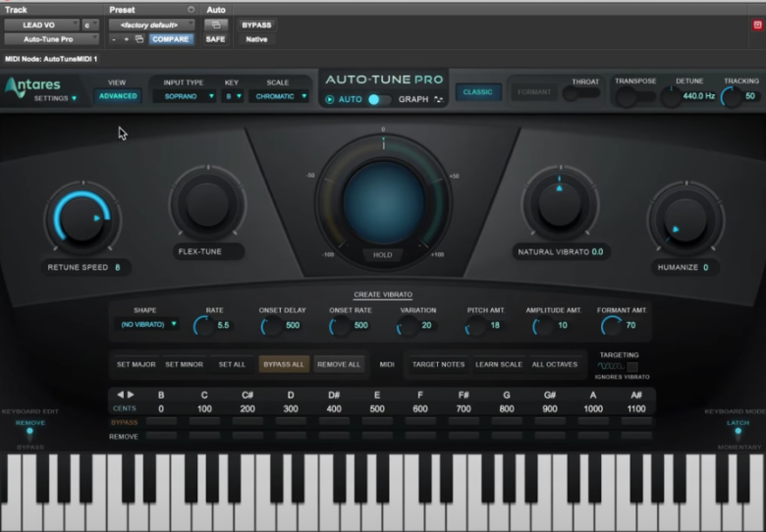Image resolution: width=766 pixels, height=532 pixels.
Task: Click the Flex-Tune knob
Action: coord(207,202)
